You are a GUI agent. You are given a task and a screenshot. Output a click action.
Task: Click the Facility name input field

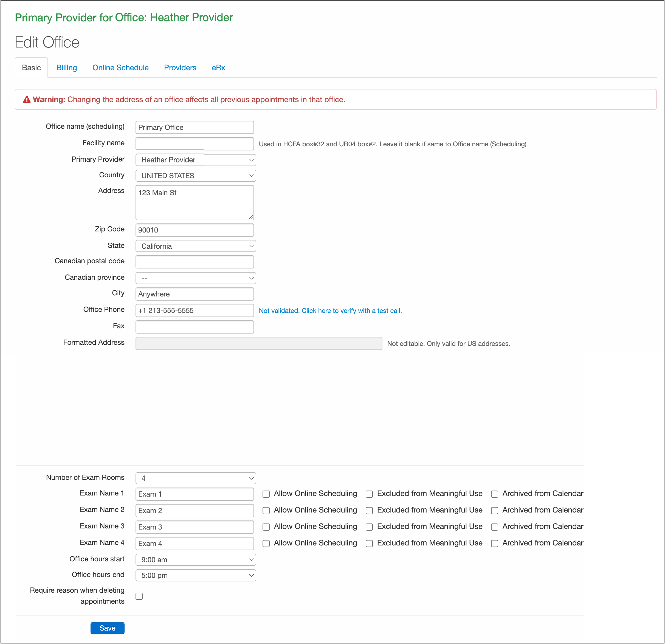(x=195, y=144)
